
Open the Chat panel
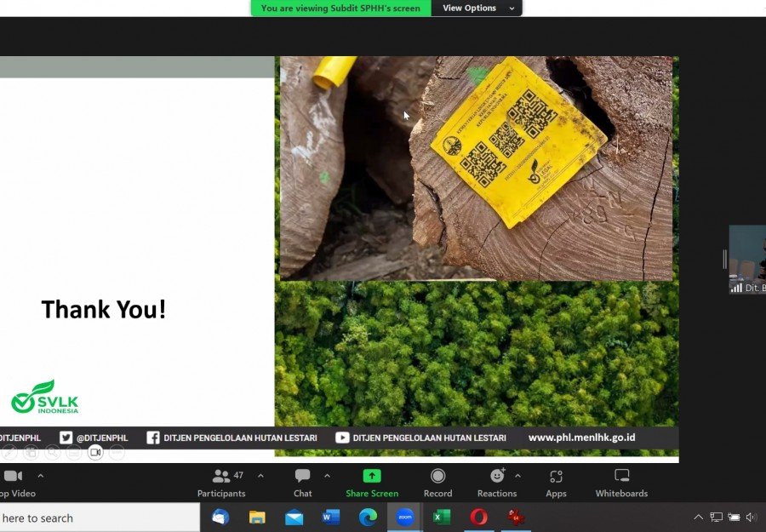coord(302,483)
